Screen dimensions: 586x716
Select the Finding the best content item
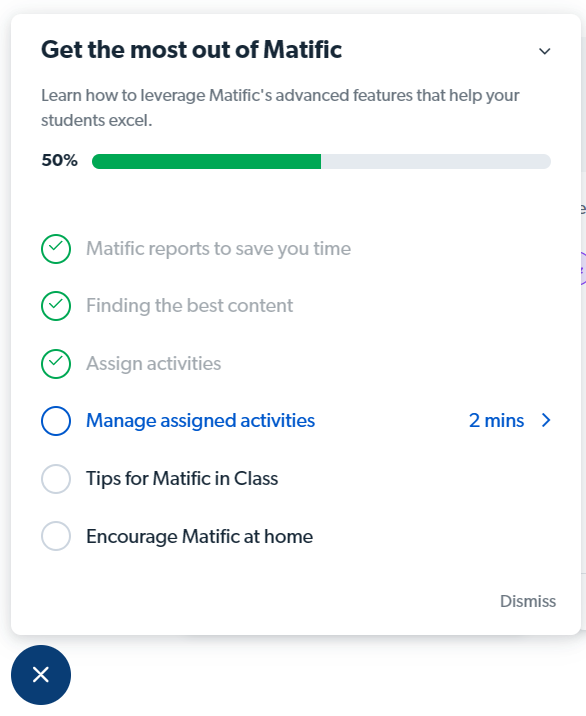point(190,305)
